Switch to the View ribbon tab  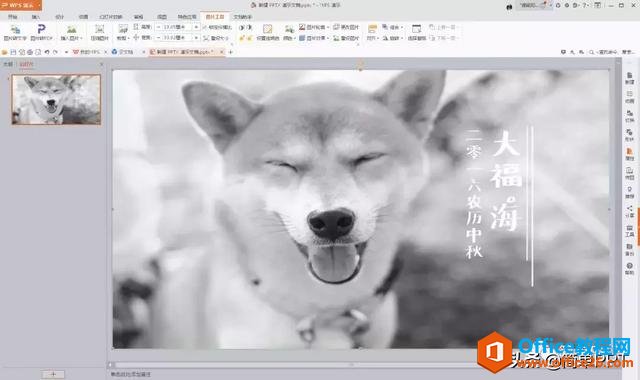click(162, 17)
